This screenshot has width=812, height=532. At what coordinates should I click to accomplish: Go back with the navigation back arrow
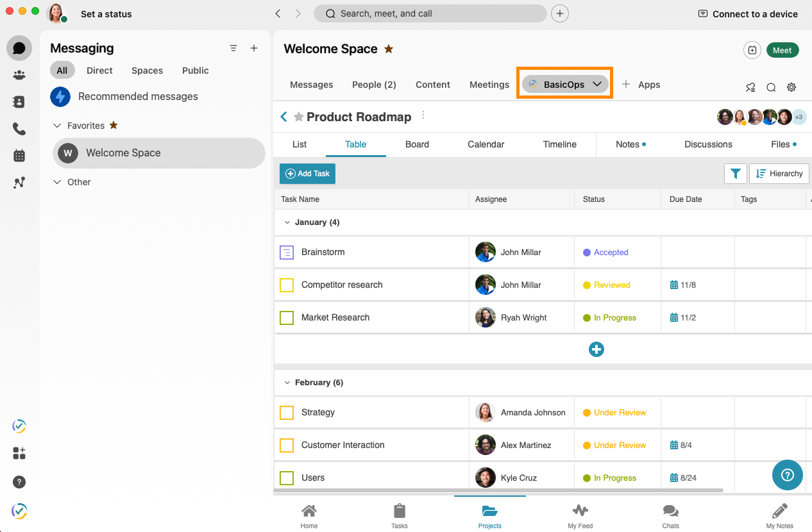click(x=278, y=13)
